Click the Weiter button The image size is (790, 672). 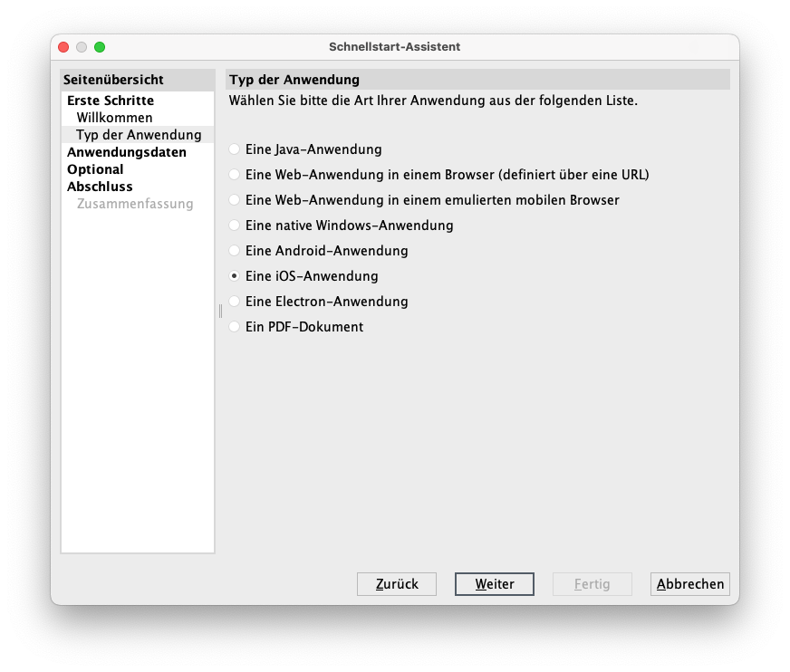click(494, 584)
